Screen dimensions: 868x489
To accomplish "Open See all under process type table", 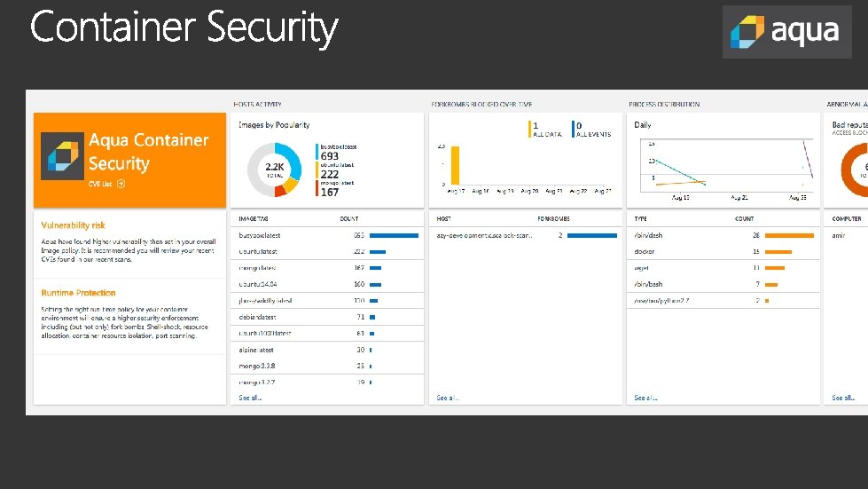I will [x=645, y=398].
